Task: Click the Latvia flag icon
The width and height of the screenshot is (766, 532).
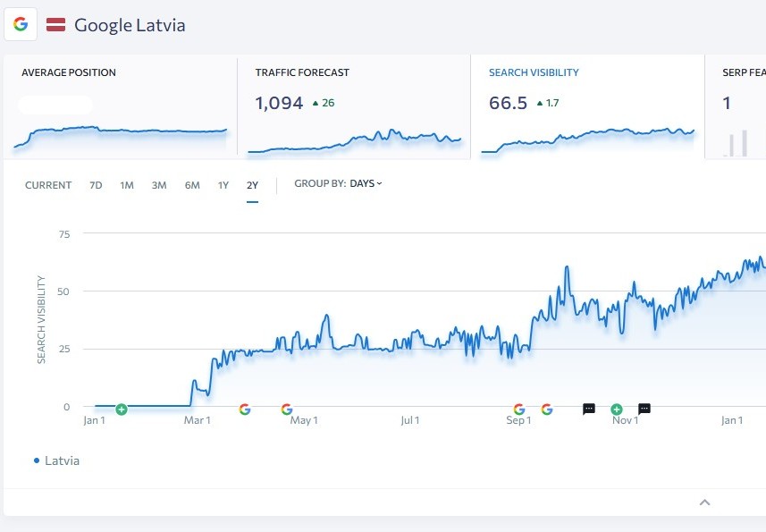Action: point(55,24)
